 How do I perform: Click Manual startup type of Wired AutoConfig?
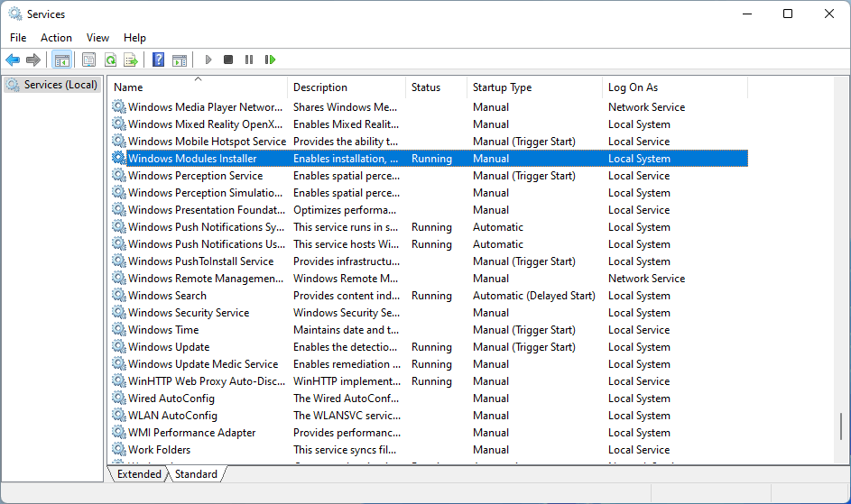491,398
